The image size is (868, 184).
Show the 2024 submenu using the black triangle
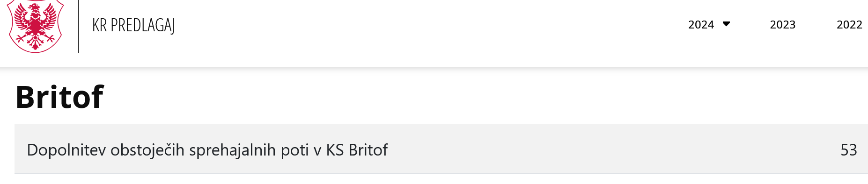tap(726, 24)
